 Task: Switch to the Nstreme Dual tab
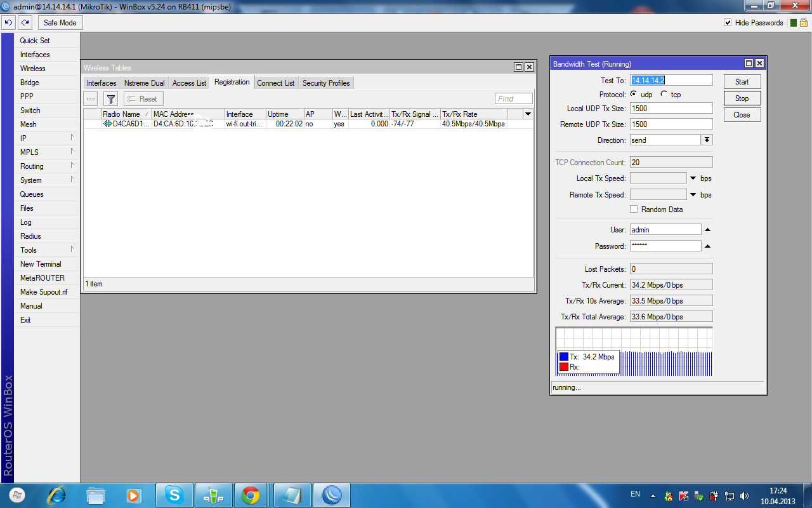[x=145, y=83]
